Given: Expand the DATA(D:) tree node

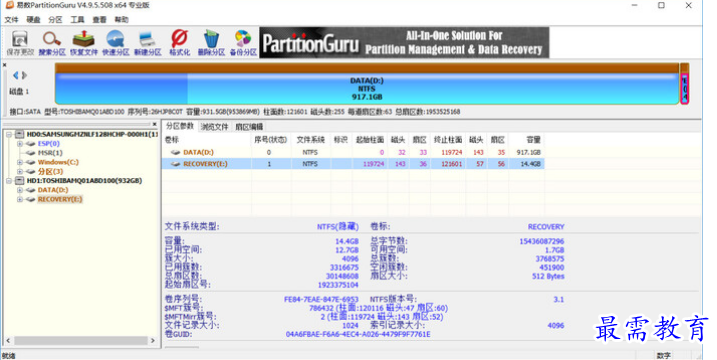Looking at the screenshot, I should [x=20, y=190].
